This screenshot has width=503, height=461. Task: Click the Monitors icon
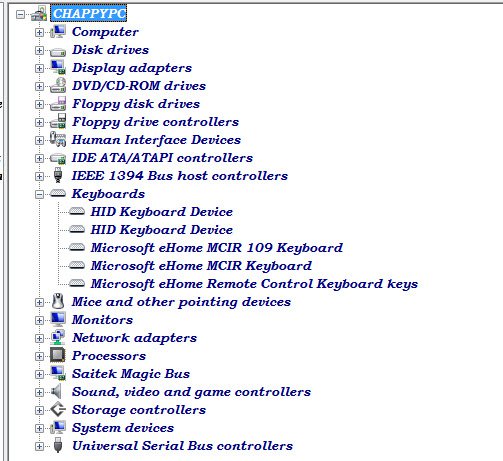pos(58,319)
